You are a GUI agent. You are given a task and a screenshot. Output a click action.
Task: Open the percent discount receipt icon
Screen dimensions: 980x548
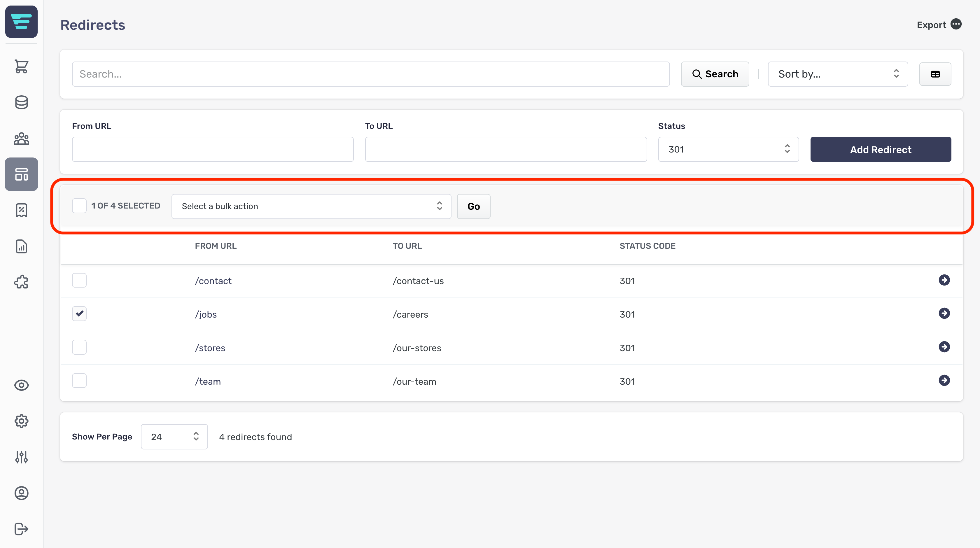coord(21,210)
